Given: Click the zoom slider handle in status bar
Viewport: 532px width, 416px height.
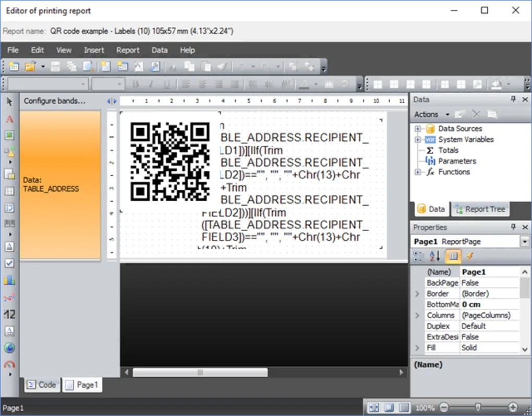Looking at the screenshot, I should point(477,408).
